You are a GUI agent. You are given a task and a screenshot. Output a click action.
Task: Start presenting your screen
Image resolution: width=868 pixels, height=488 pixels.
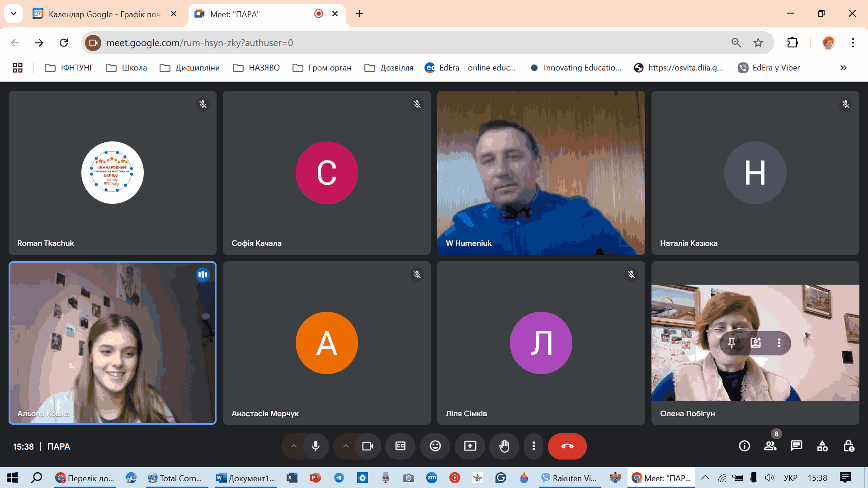[470, 446]
